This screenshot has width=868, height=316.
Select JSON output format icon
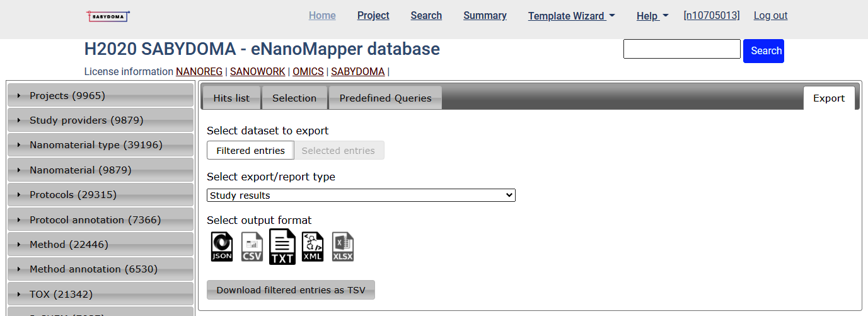pos(222,247)
